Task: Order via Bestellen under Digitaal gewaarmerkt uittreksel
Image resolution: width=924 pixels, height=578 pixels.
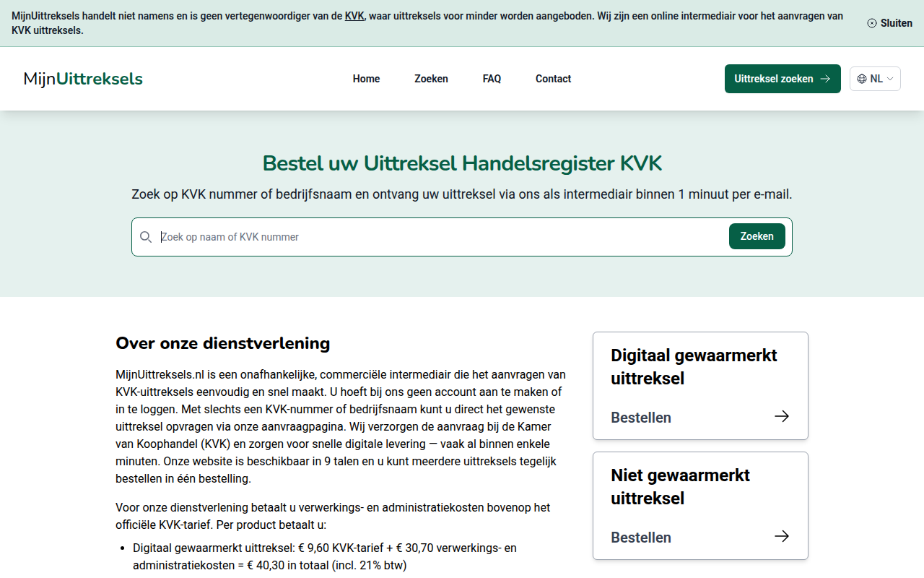Action: point(641,418)
